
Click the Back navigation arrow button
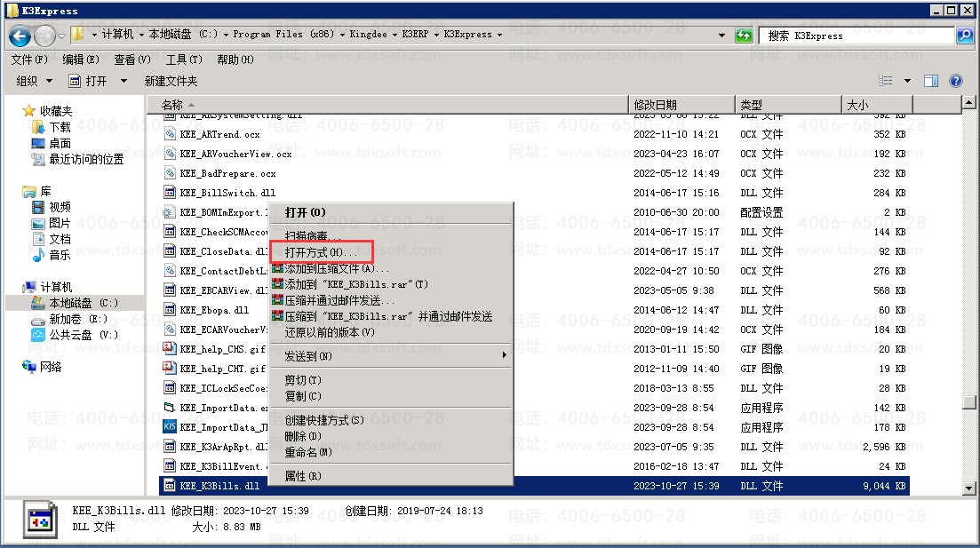point(20,36)
